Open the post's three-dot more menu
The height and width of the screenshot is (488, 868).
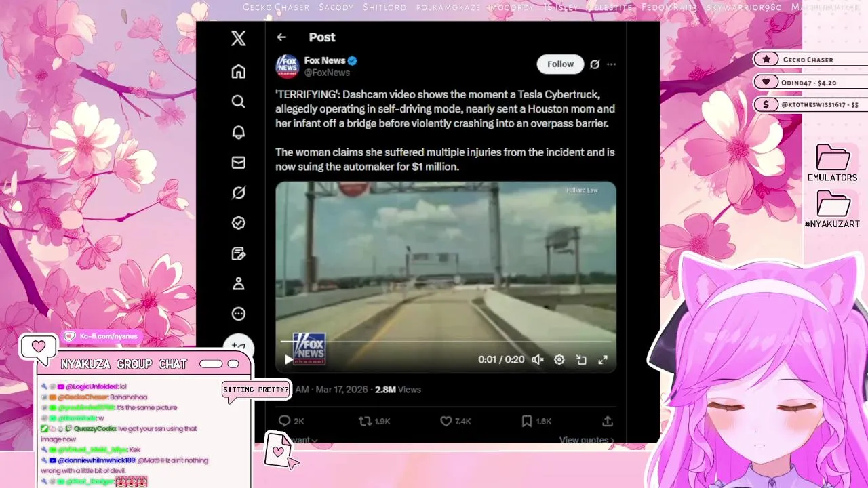[612, 64]
